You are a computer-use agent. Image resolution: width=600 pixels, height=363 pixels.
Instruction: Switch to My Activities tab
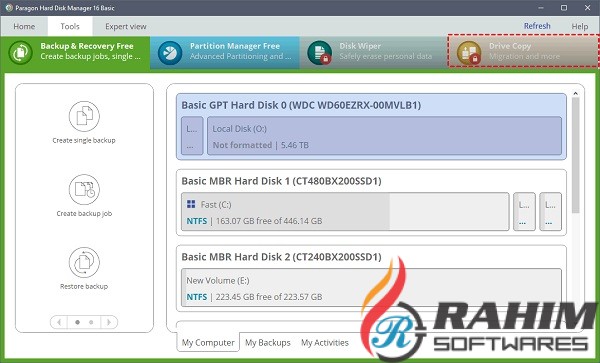325,342
